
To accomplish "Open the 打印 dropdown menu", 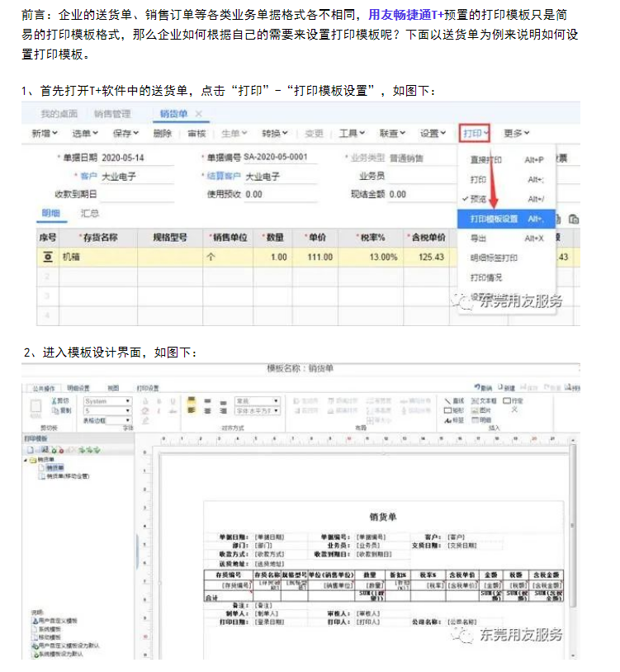I will click(475, 133).
